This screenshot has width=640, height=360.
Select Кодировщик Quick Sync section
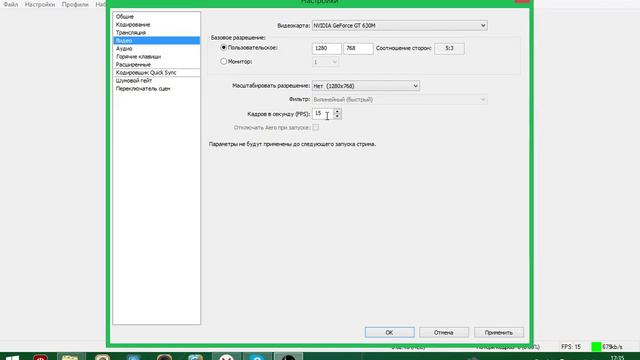click(x=157, y=73)
